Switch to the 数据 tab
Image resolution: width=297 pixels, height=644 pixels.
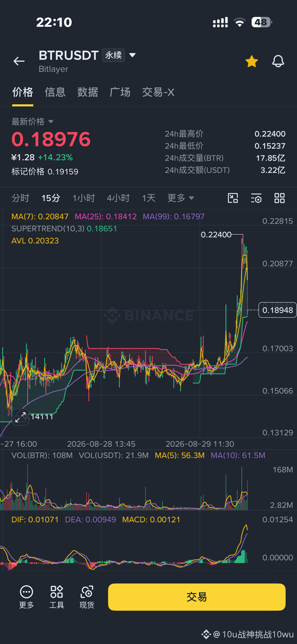pos(88,92)
